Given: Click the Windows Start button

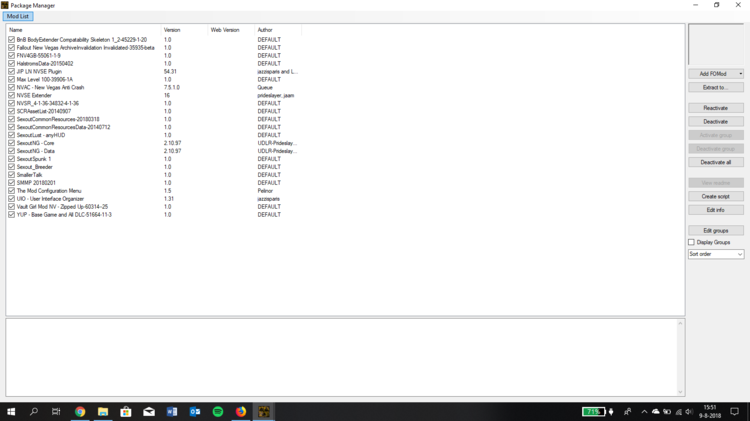Looking at the screenshot, I should click(11, 411).
